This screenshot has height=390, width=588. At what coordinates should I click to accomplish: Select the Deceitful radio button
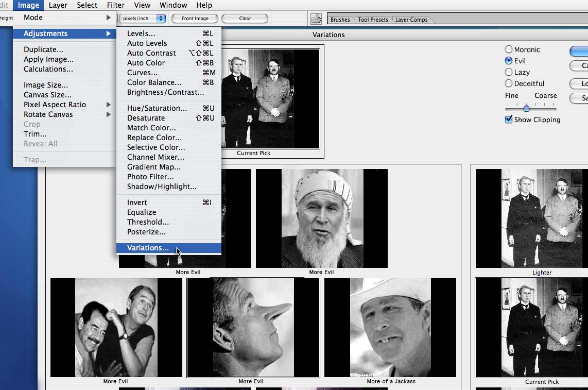click(509, 83)
